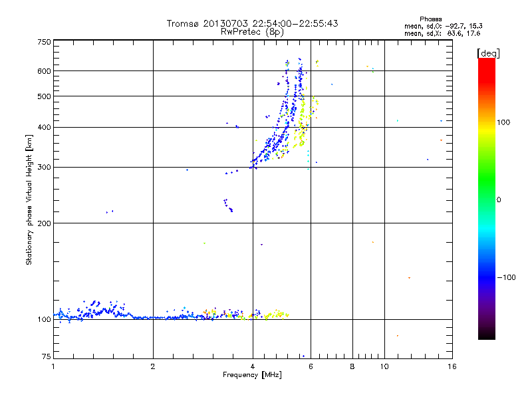
Task: Click the colorbar tick label "0"
Action: (x=499, y=200)
